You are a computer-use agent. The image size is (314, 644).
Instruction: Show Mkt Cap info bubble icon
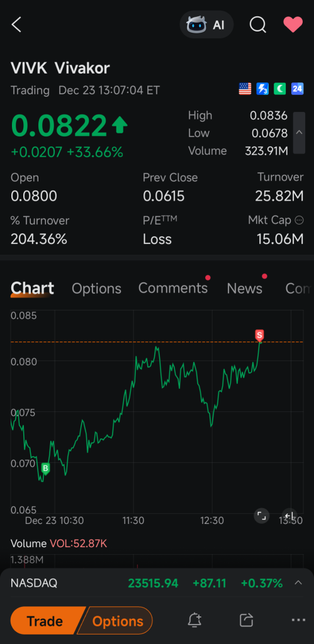click(299, 220)
